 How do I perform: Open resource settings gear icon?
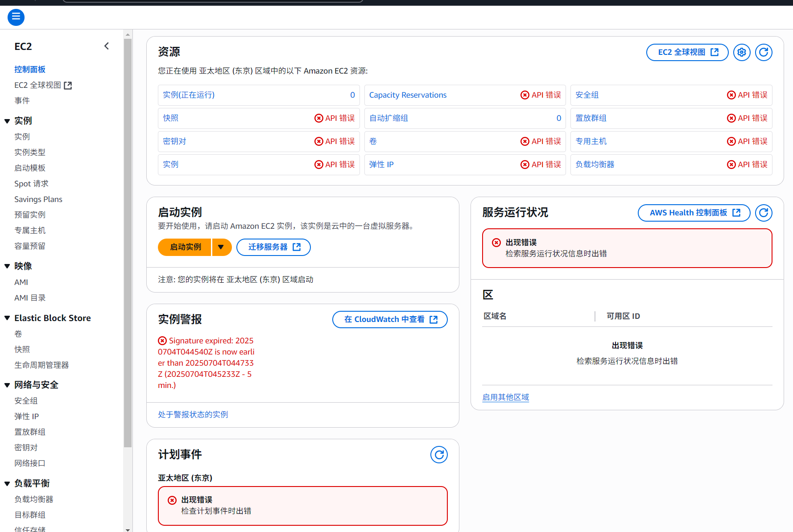(x=742, y=53)
